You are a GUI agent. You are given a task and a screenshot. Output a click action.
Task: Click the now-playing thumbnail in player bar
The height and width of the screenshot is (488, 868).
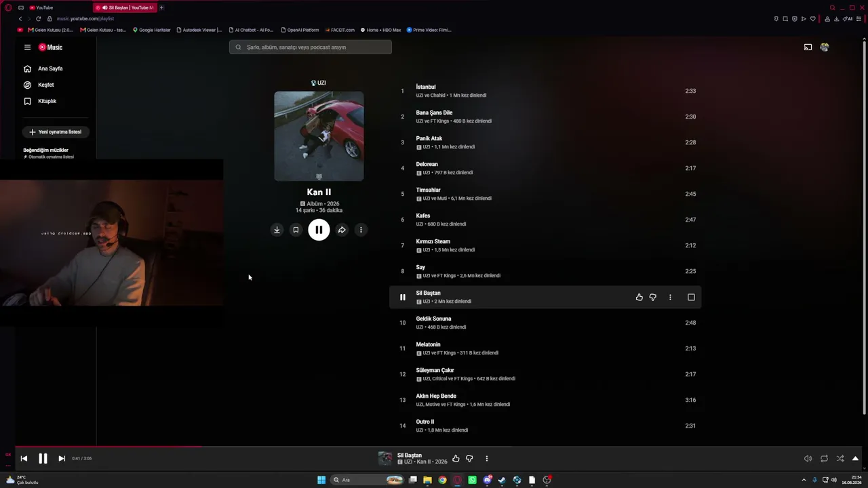pyautogui.click(x=385, y=459)
